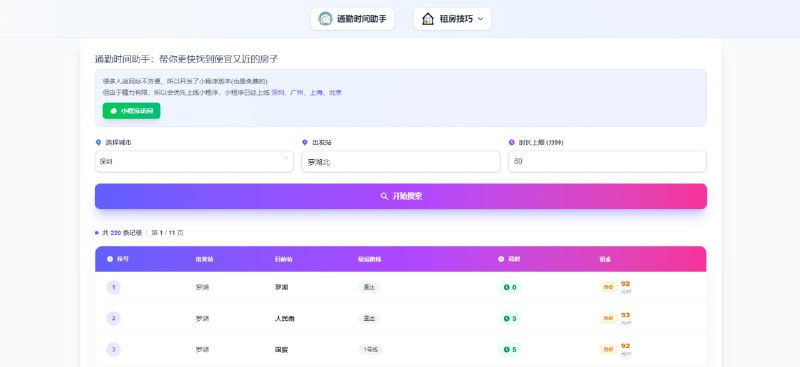Click the green clock icon in 国贸 row
The image size is (800, 367).
pos(507,350)
